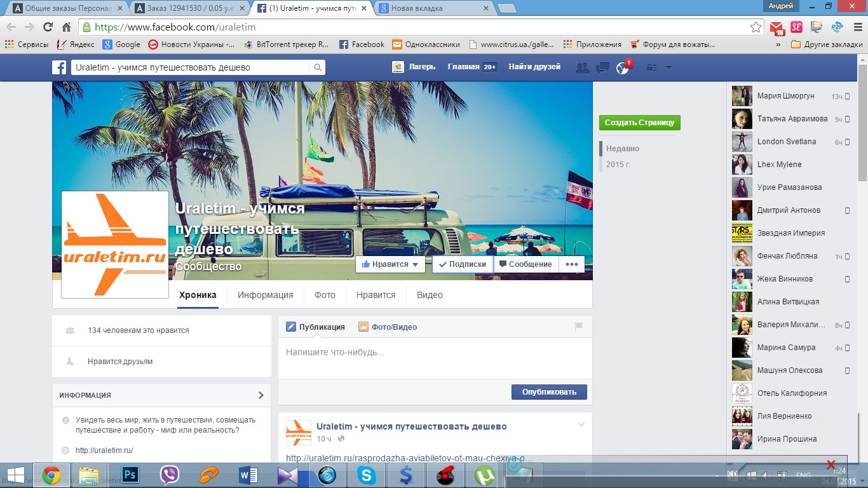Click the Напишите что-нибудь text field
868x488 pixels.
click(435, 358)
